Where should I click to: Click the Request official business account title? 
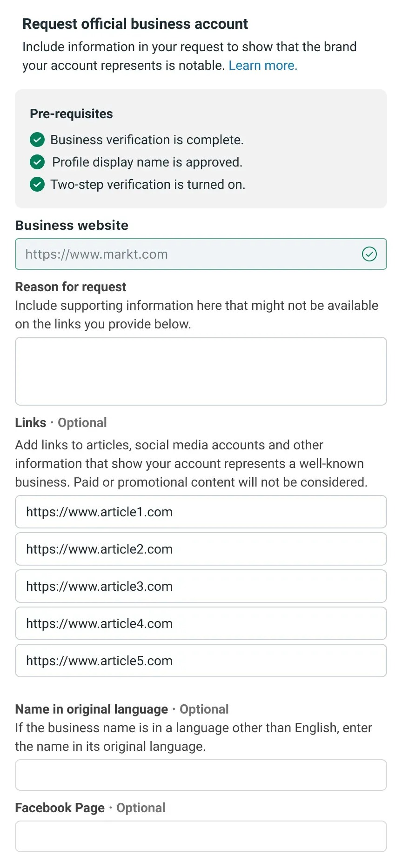(135, 24)
